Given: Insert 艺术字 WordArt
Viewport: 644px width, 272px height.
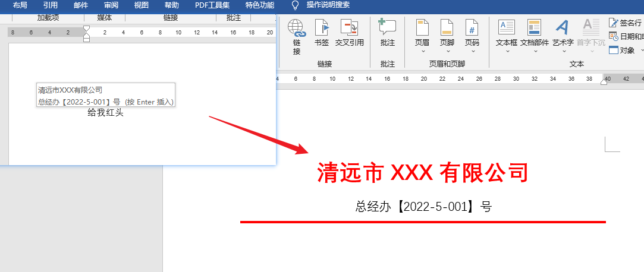Looking at the screenshot, I should [563, 36].
